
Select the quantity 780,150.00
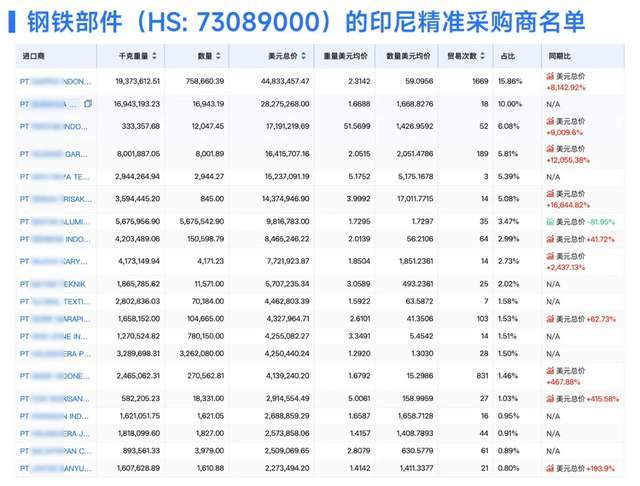pyautogui.click(x=204, y=336)
